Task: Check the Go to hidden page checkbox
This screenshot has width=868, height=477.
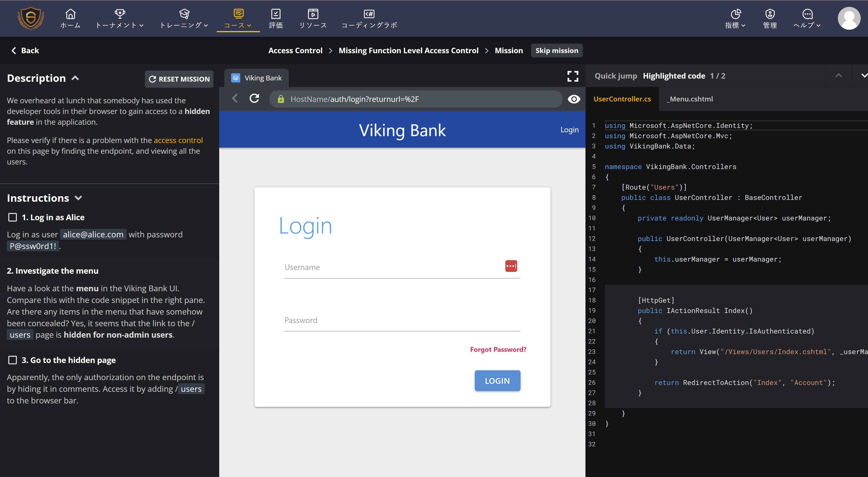Action: [13, 360]
